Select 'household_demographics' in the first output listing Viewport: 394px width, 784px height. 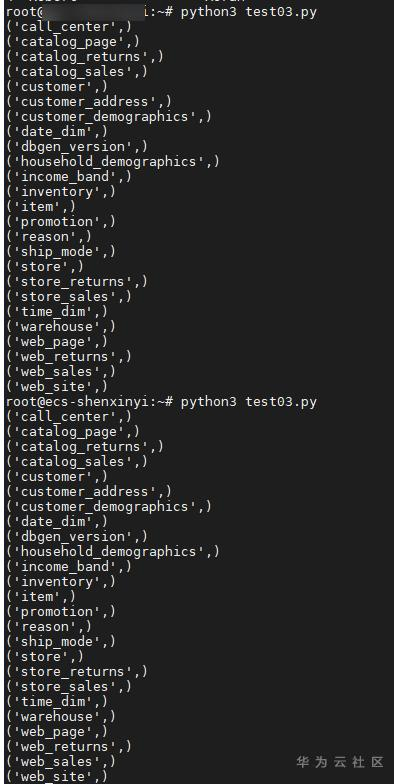click(x=112, y=162)
